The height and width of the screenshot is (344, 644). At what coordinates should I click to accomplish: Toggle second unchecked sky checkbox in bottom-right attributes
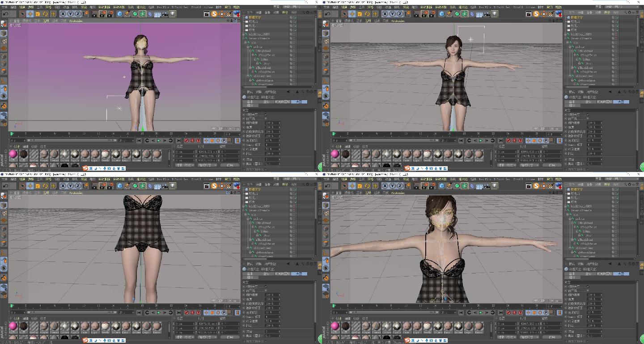click(588, 290)
